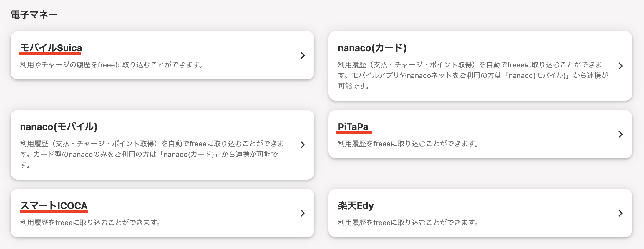Click the 電子マネー section heading

34,15
